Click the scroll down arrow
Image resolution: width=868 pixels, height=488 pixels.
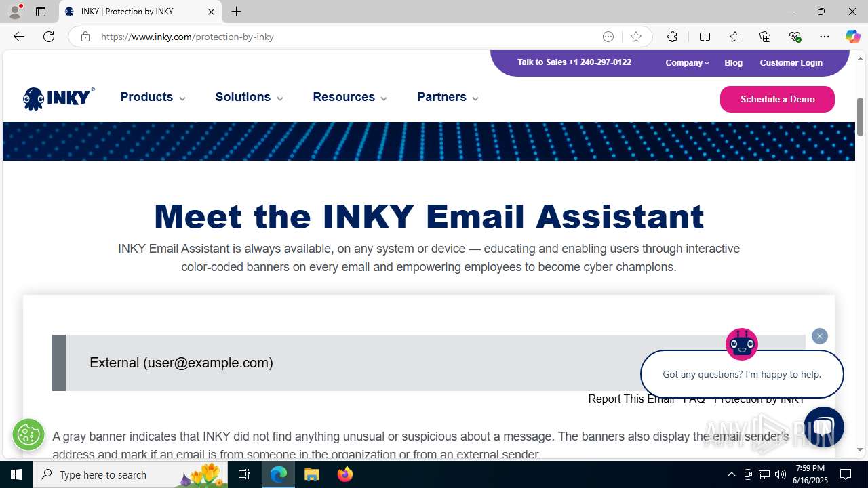pyautogui.click(x=860, y=449)
